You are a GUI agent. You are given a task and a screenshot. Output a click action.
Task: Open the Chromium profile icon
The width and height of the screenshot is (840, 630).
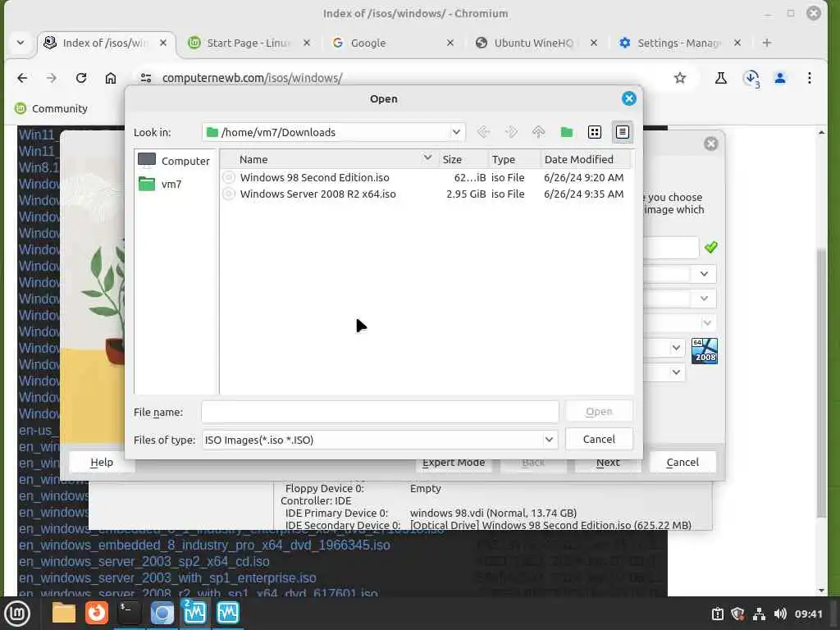[780, 78]
